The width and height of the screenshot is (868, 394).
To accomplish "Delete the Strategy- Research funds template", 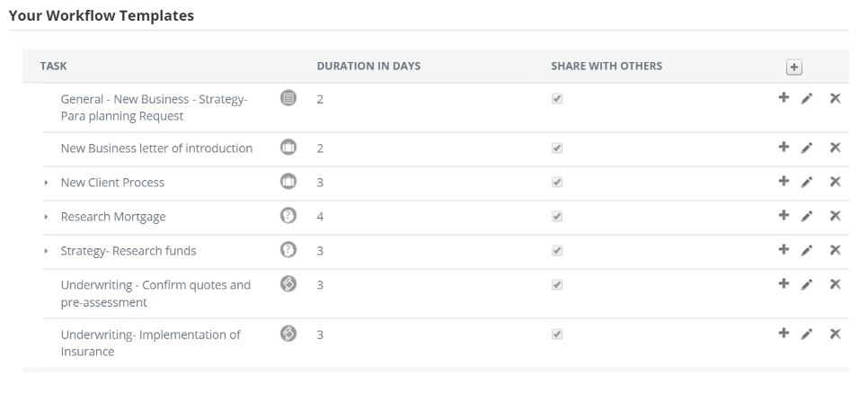I will [835, 250].
